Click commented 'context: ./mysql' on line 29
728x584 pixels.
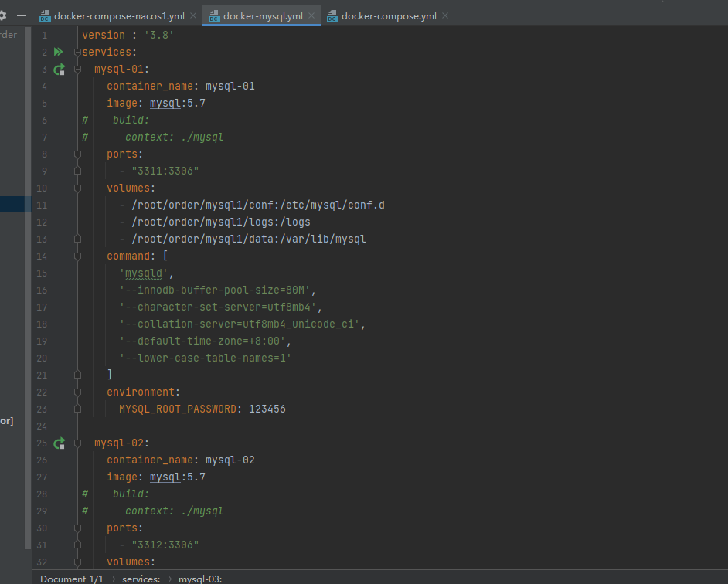pyautogui.click(x=174, y=511)
